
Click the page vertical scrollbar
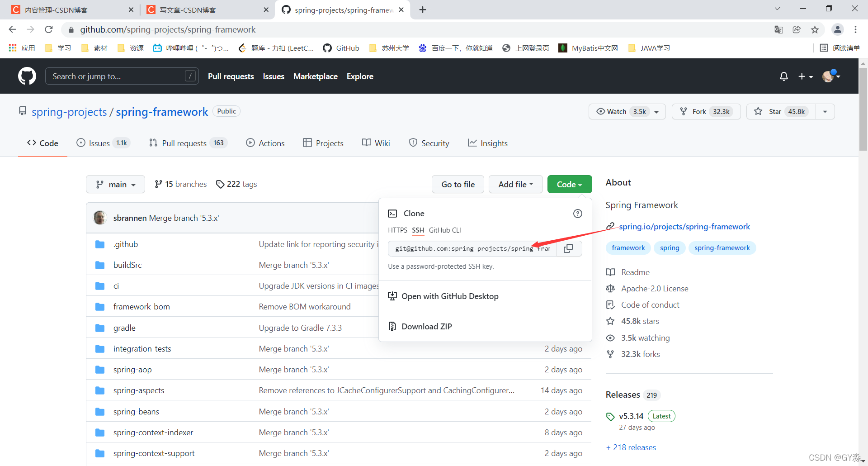pyautogui.click(x=863, y=109)
